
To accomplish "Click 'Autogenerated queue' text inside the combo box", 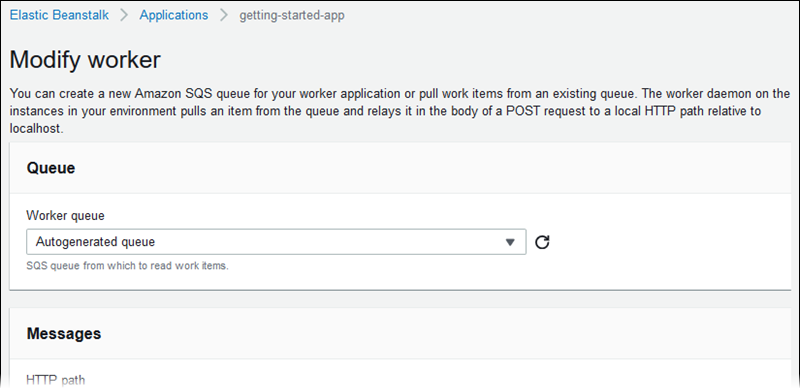I will (95, 242).
